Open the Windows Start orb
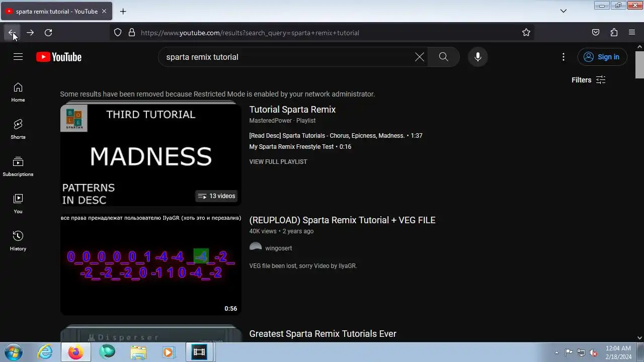 tap(13, 352)
